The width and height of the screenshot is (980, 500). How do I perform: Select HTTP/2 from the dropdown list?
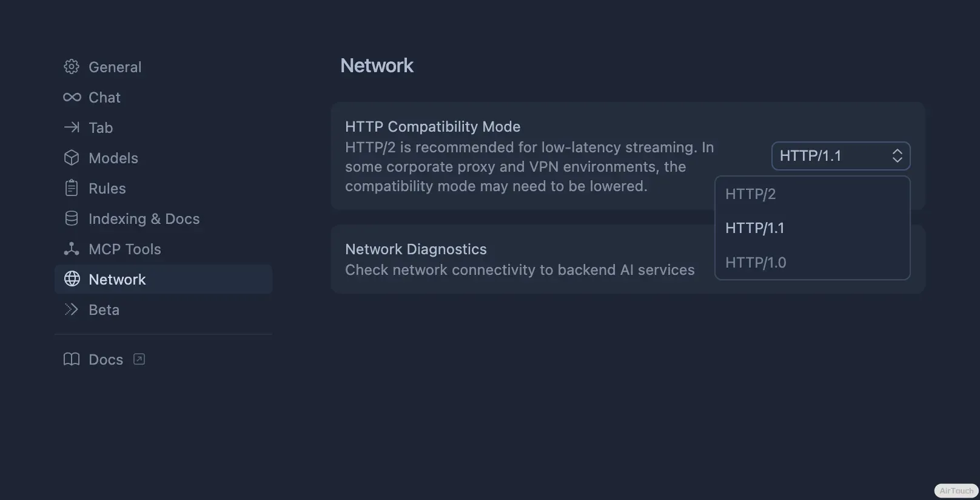(750, 194)
